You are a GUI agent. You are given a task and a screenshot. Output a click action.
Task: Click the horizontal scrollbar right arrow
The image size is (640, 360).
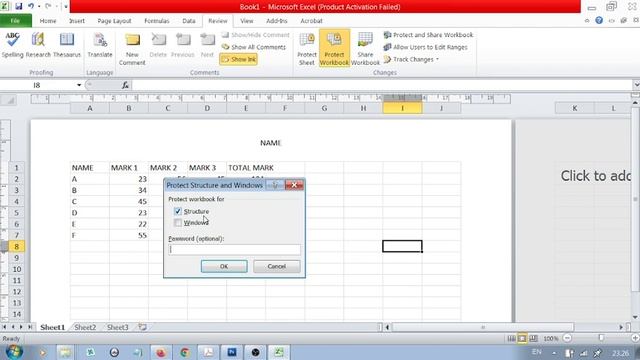coord(621,327)
